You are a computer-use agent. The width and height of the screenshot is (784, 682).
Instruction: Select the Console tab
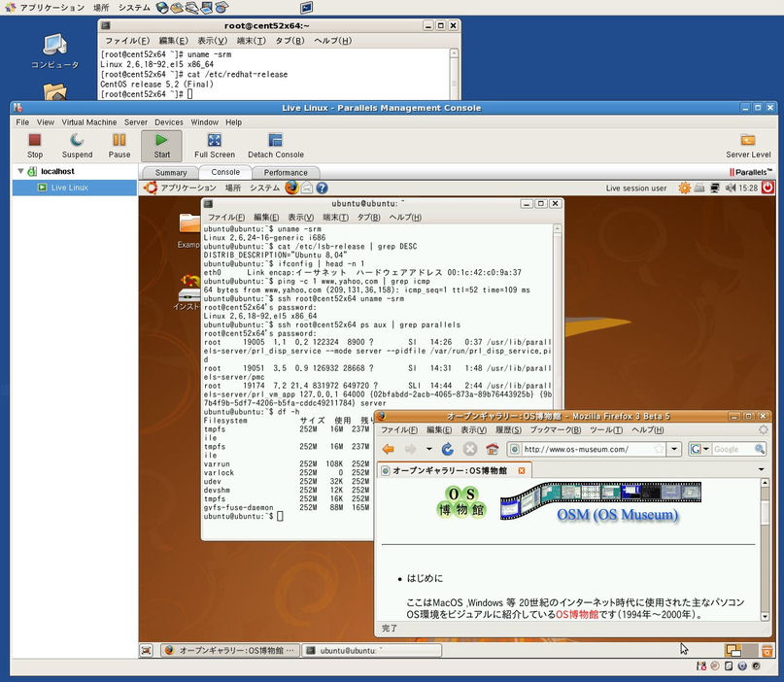click(x=225, y=172)
